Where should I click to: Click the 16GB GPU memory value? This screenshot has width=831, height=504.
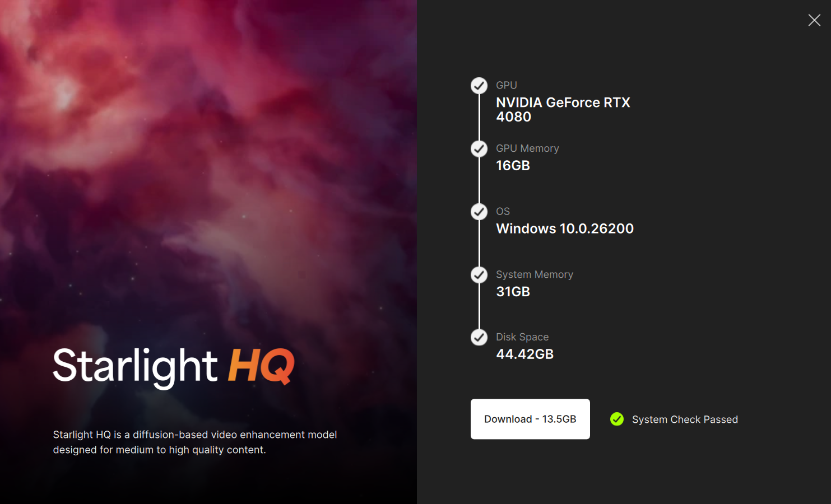pyautogui.click(x=513, y=165)
